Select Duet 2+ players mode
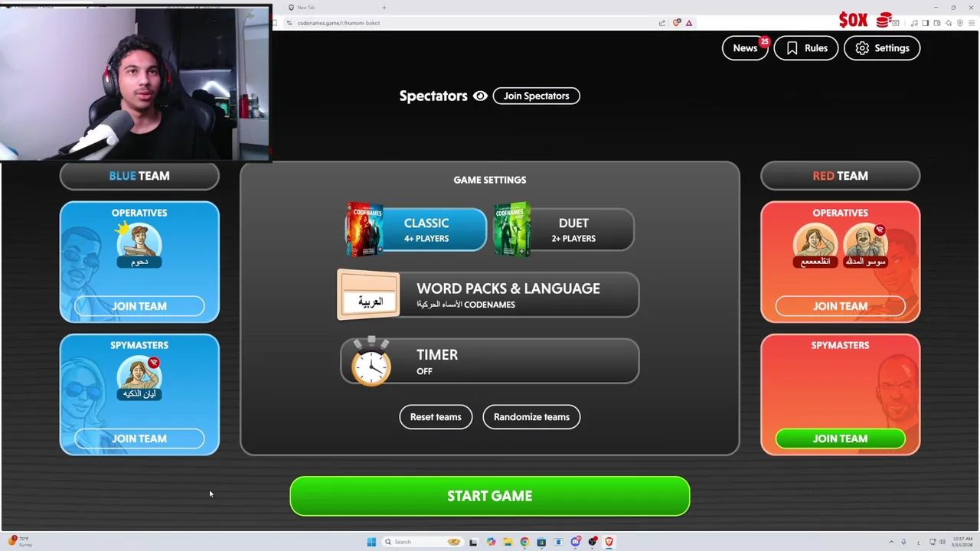The width and height of the screenshot is (980, 551). tap(563, 230)
